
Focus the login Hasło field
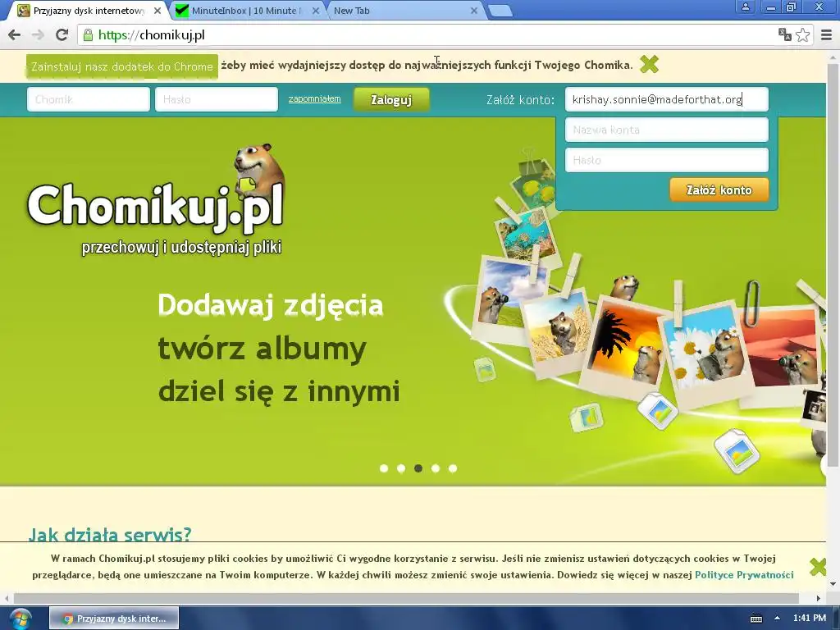(x=217, y=99)
